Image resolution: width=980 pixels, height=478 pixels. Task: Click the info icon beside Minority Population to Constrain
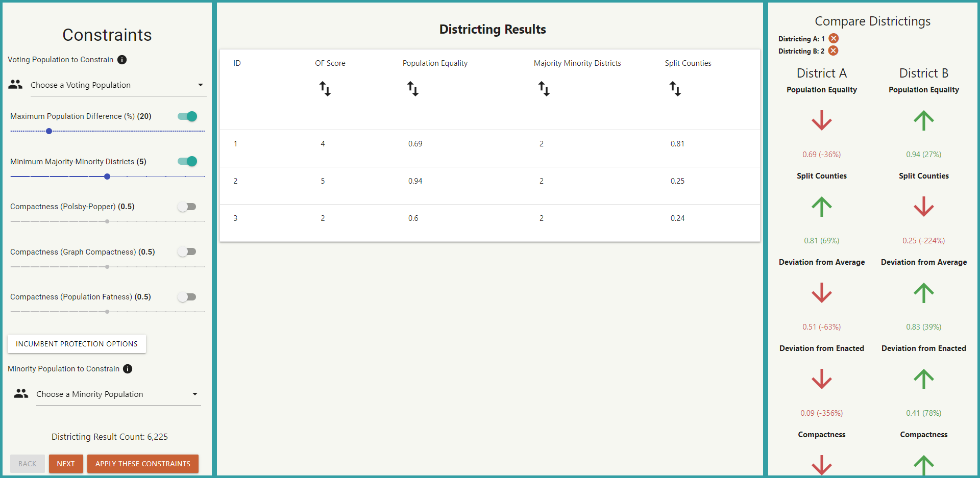coord(127,368)
